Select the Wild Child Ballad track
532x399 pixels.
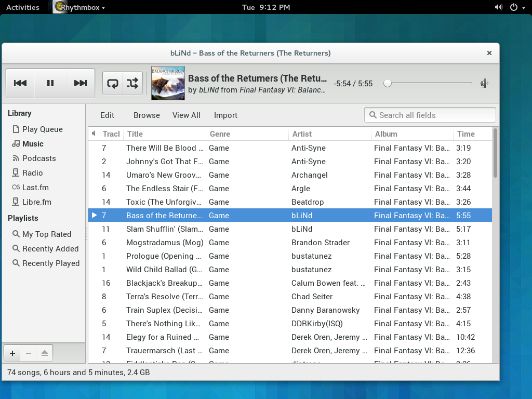(x=290, y=270)
